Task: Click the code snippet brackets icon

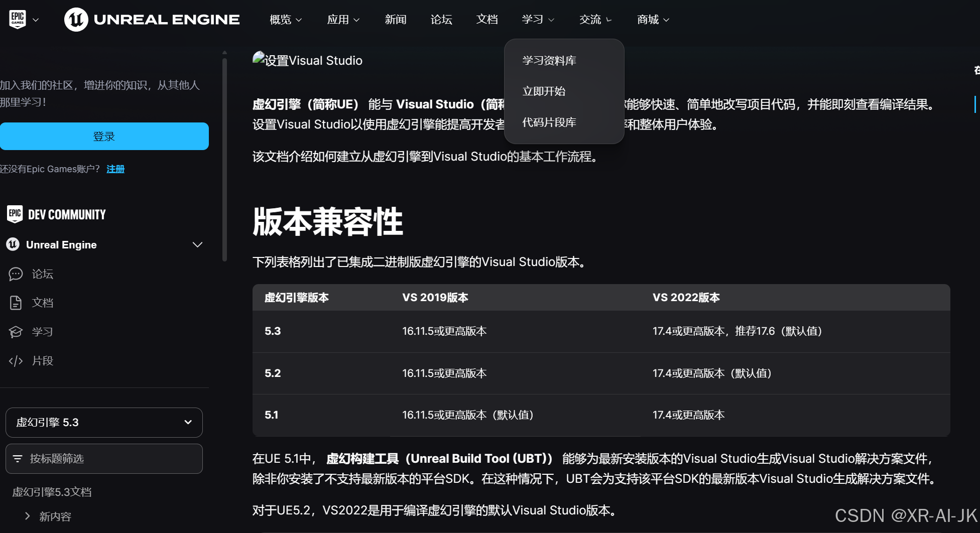Action: 16,361
